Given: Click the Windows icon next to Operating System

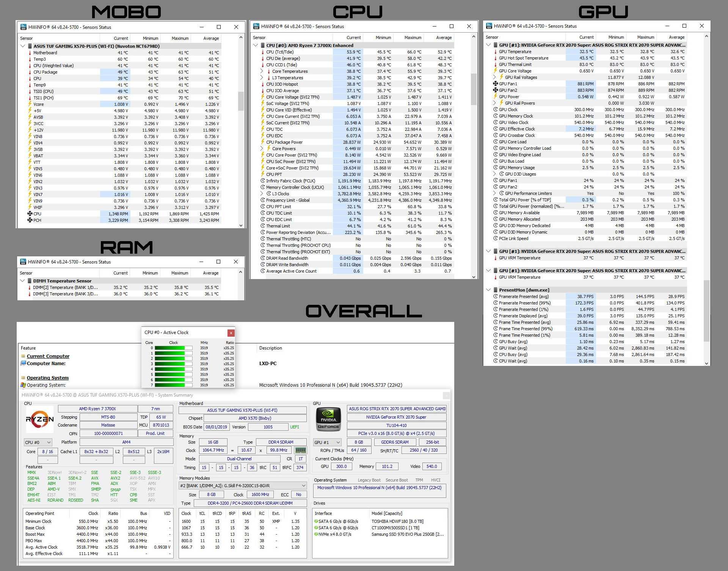Looking at the screenshot, I should point(24,385).
